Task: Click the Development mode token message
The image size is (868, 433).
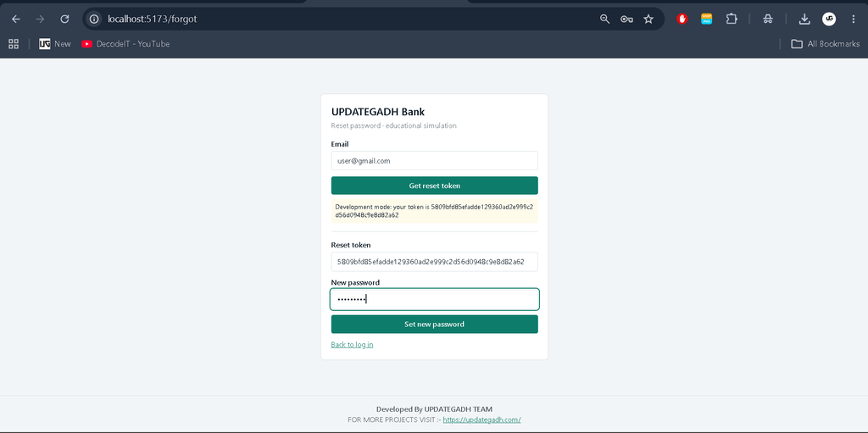Action: (435, 211)
